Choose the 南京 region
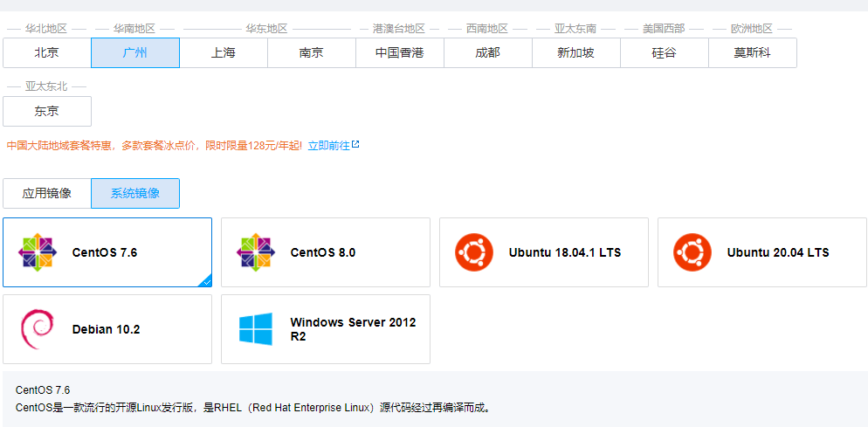 [312, 53]
